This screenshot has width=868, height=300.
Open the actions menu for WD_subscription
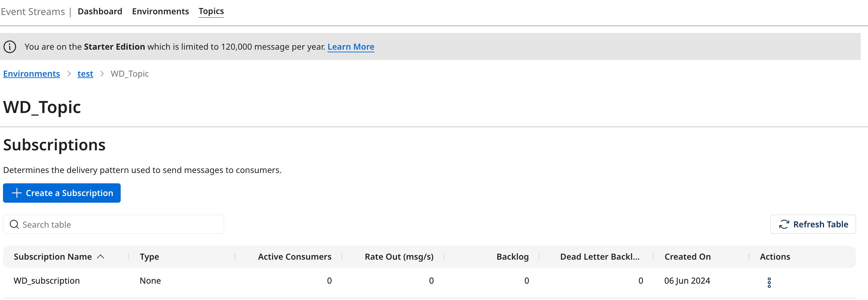[769, 283]
